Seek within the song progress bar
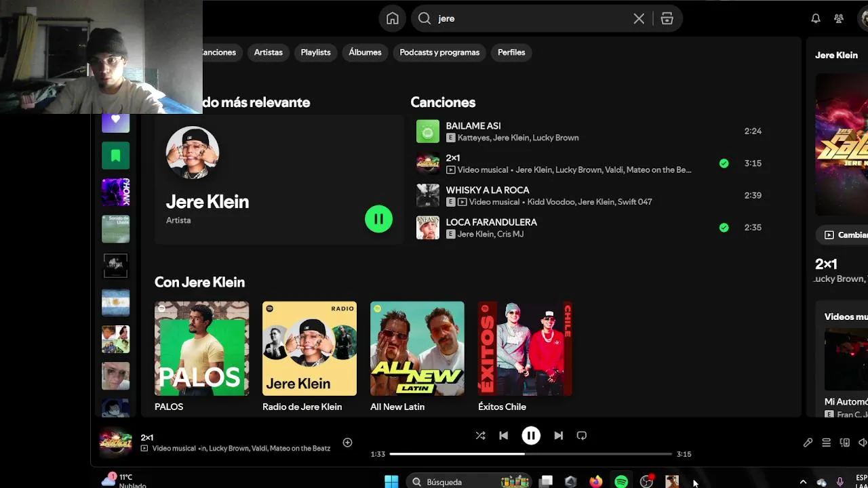The image size is (868, 488). (x=531, y=454)
